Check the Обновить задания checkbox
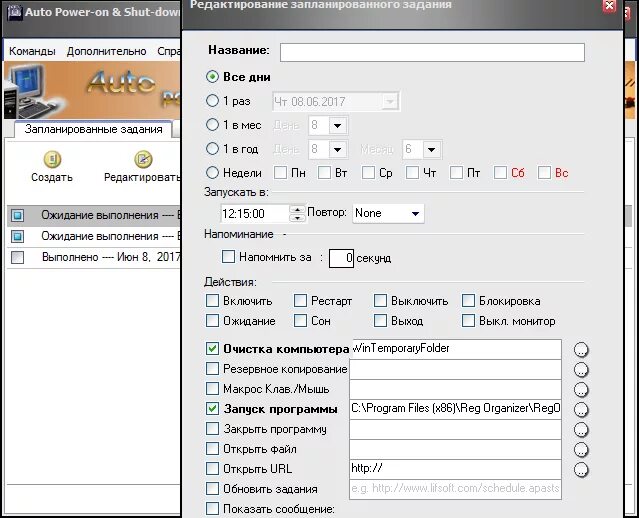The height and width of the screenshot is (518, 639). [x=212, y=488]
